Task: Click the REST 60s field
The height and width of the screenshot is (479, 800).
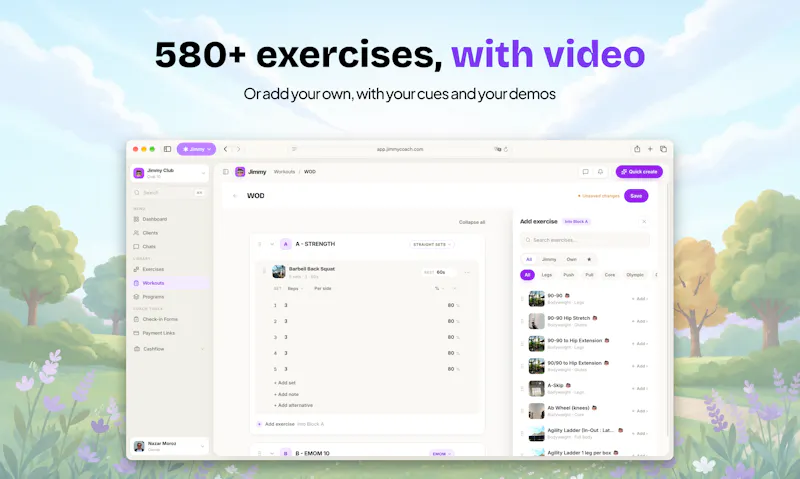Action: click(439, 272)
